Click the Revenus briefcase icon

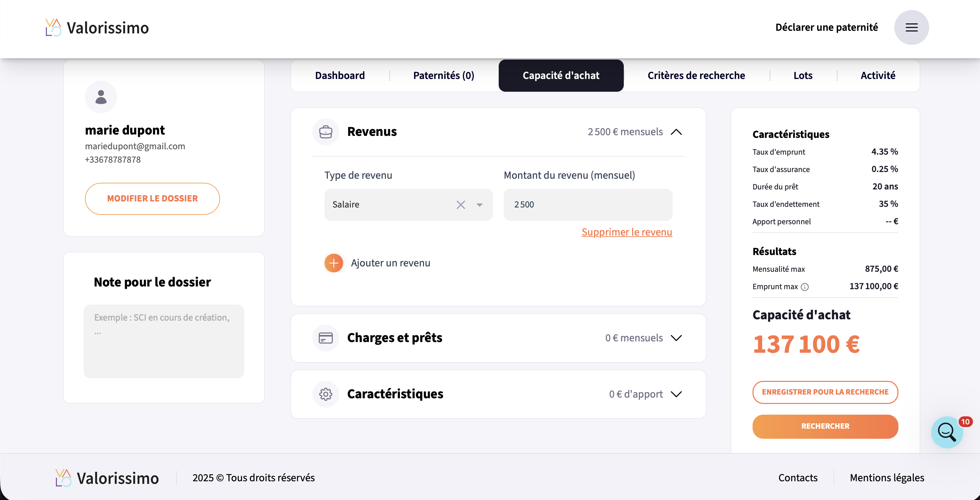point(326,132)
